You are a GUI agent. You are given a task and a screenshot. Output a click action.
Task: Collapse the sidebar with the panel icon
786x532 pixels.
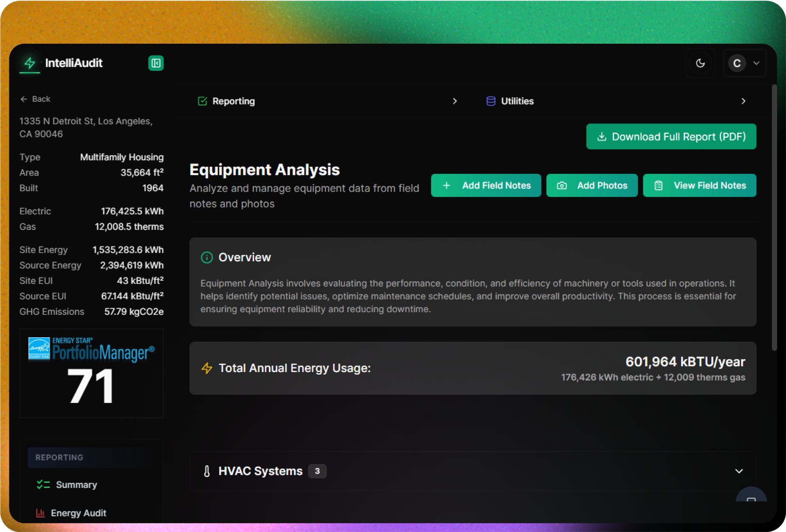pos(156,63)
